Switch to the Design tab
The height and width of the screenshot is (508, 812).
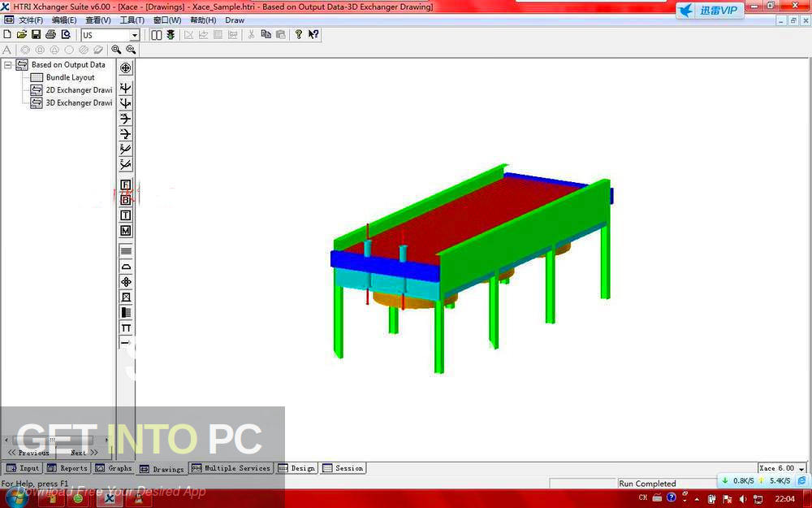296,468
